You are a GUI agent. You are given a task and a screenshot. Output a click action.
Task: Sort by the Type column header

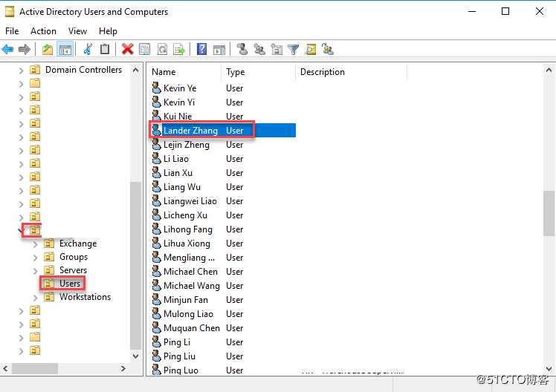pyautogui.click(x=259, y=72)
